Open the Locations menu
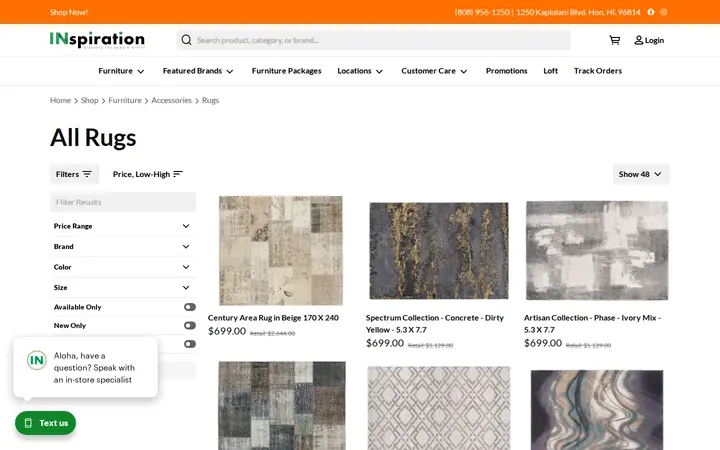 (x=360, y=71)
